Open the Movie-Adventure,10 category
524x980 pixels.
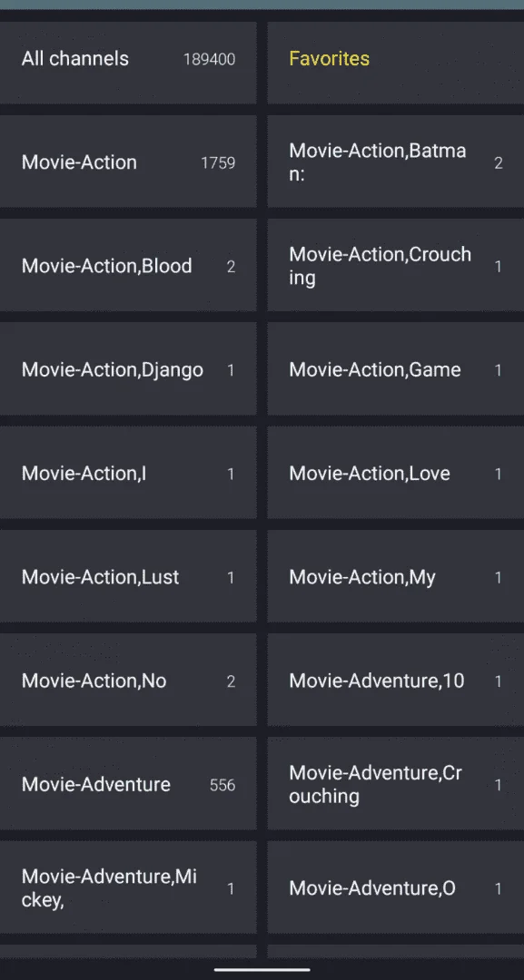(x=396, y=680)
